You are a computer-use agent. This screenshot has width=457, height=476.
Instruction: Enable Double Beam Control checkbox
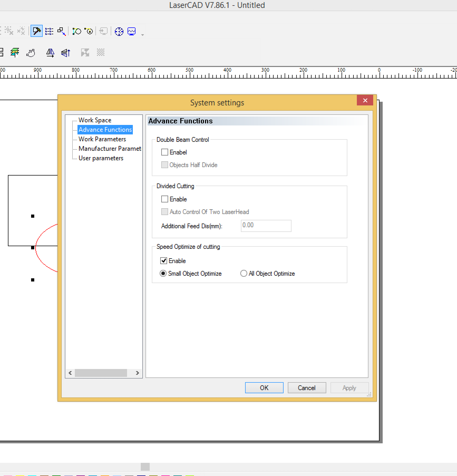pos(165,152)
